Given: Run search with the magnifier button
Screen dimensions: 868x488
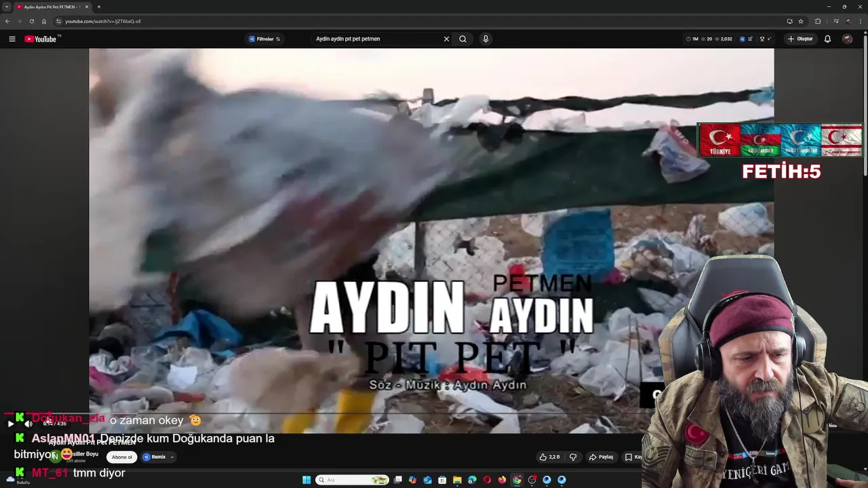Looking at the screenshot, I should click(462, 39).
